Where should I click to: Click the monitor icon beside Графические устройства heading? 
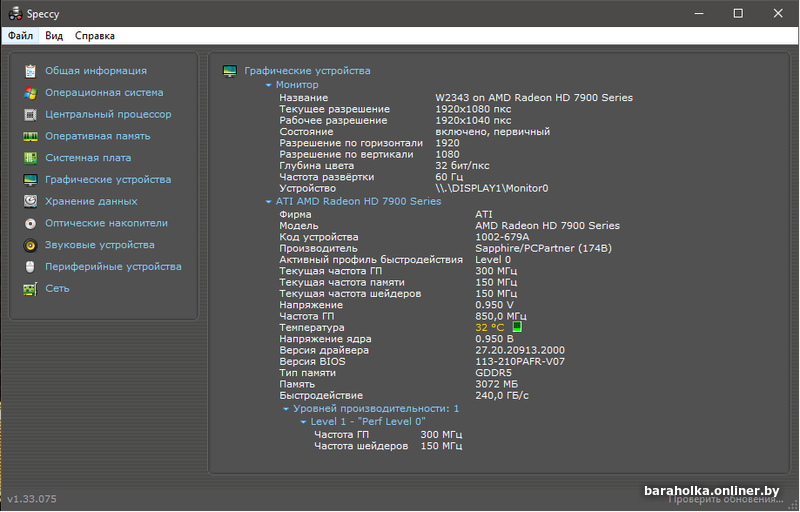point(230,71)
